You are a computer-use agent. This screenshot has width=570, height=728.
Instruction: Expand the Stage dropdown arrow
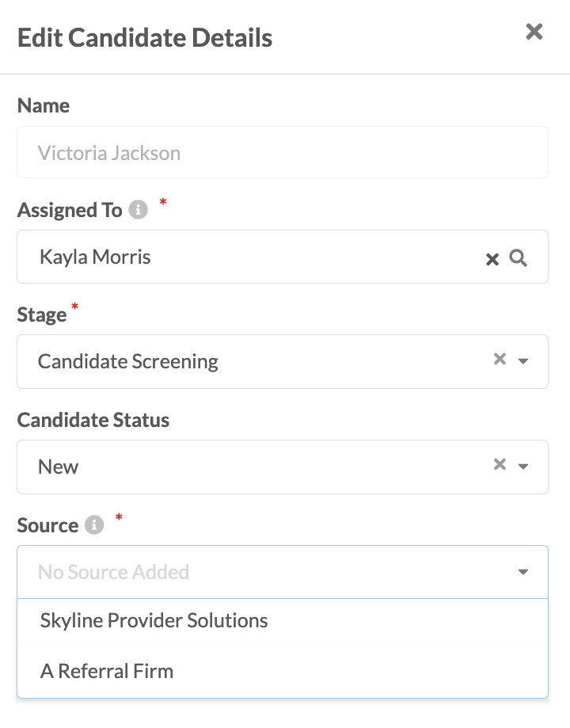(523, 361)
